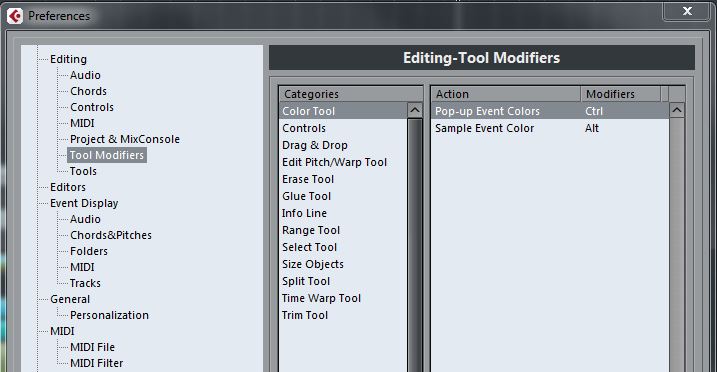
Task: Open the Editing > Audio preferences page
Action: tap(85, 75)
